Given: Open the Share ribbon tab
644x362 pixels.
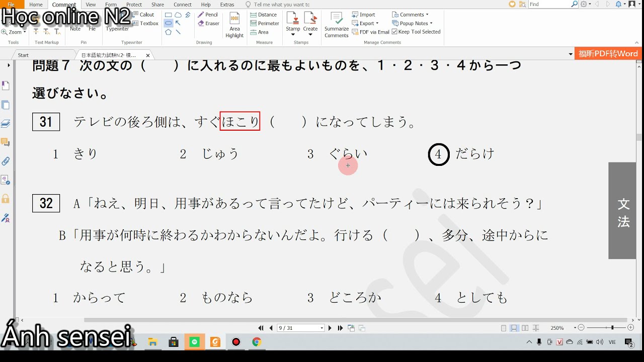Looking at the screenshot, I should click(157, 5).
